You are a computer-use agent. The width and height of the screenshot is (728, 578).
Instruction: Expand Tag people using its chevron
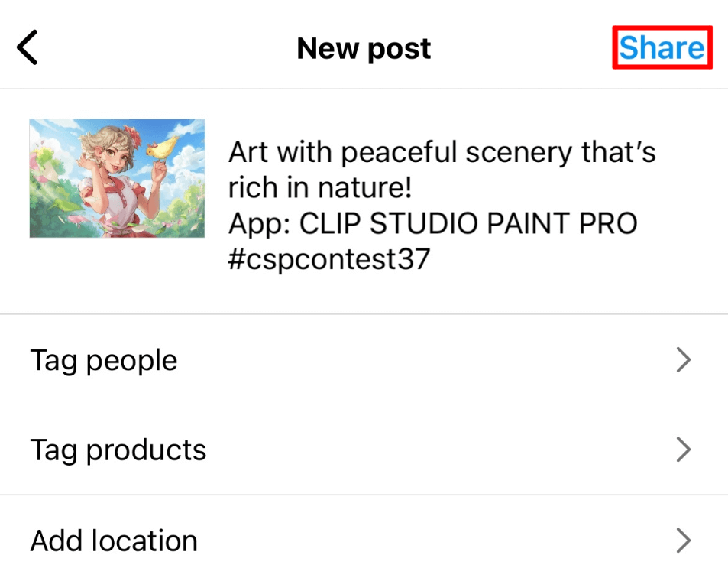pyautogui.click(x=684, y=360)
